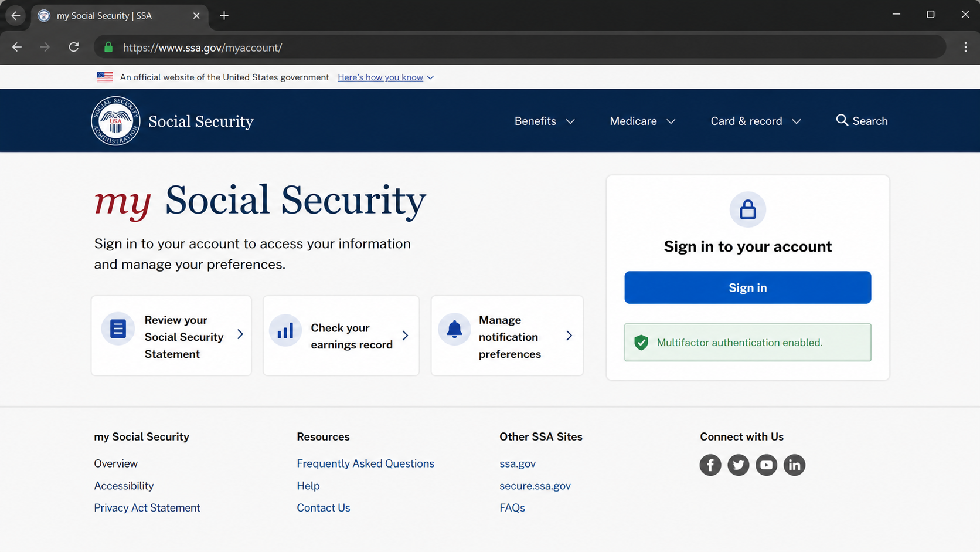Go back using browser back arrow
980x552 pixels.
pyautogui.click(x=17, y=48)
